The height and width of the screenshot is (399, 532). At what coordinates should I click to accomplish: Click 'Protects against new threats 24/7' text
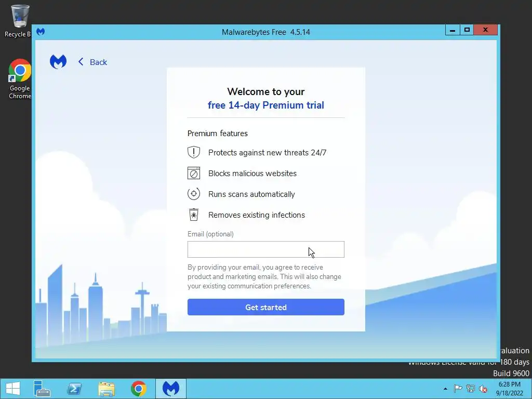click(x=268, y=153)
